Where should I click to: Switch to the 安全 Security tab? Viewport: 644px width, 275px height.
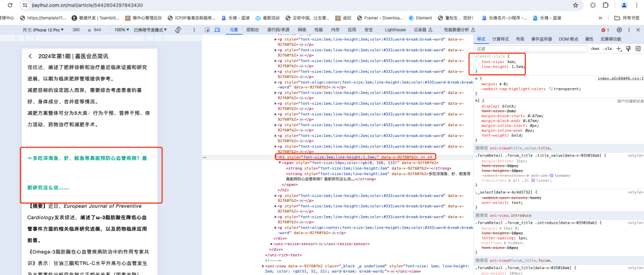coord(369,30)
